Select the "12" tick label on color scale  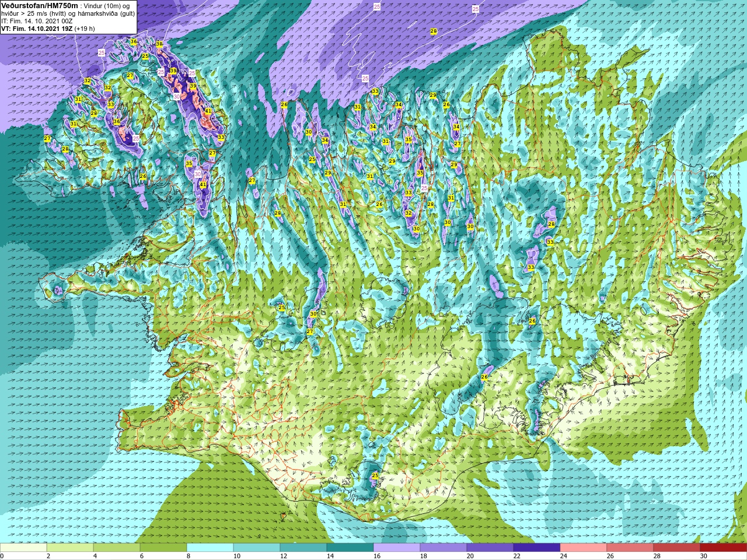pyautogui.click(x=284, y=556)
